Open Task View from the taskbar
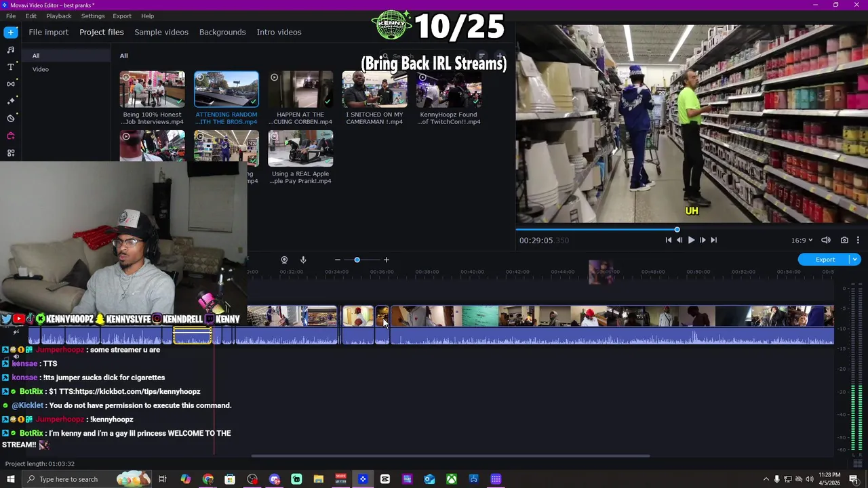Viewport: 868px width, 488px height. 163,479
